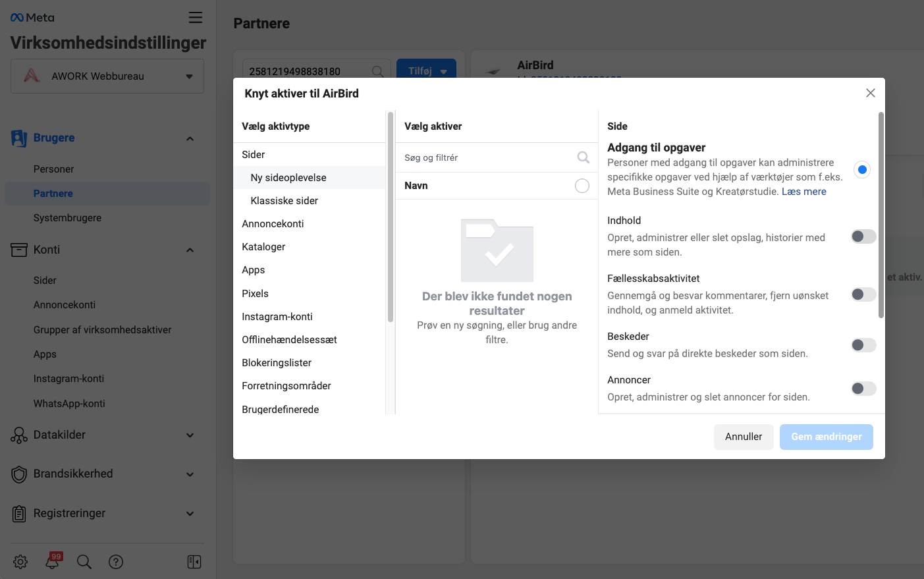This screenshot has height=579, width=924.
Task: Expand the Datakilder section chevron
Action: [x=190, y=435]
